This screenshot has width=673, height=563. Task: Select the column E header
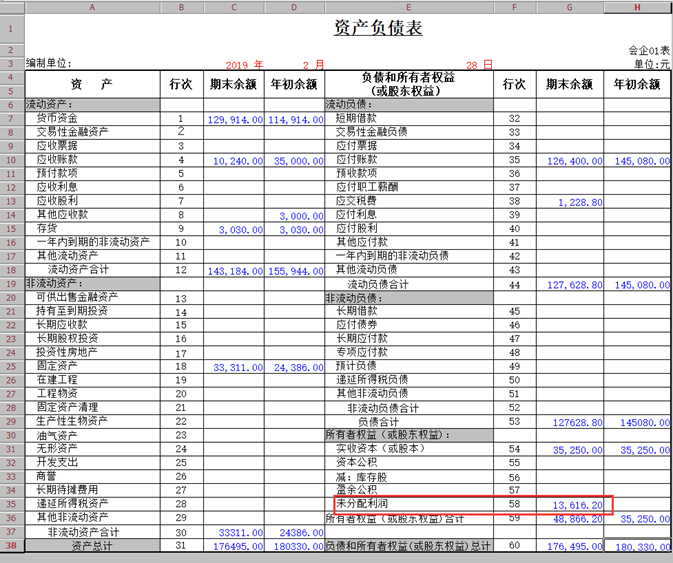(409, 7)
